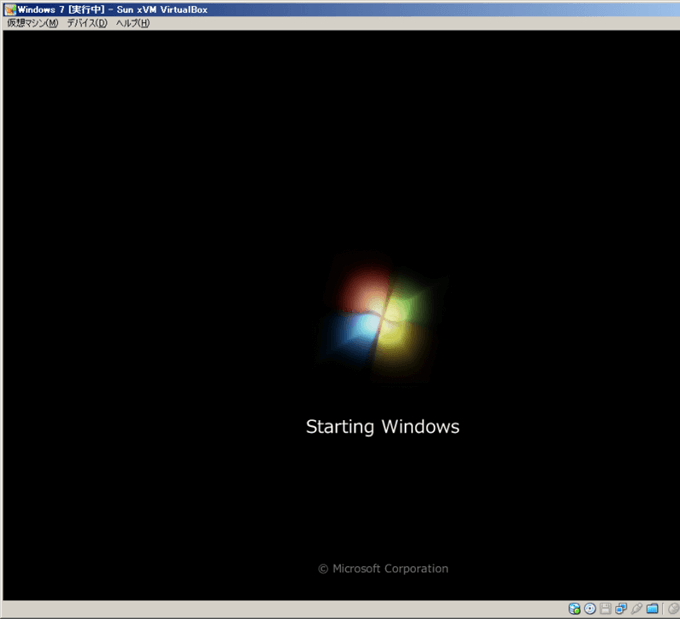Click the VirtualBox title bar icon
Screen dimensions: 680x619
10,10
